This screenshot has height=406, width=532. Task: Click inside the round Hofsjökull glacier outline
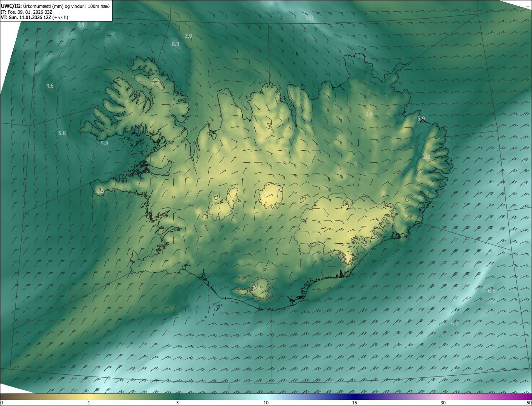271,196
